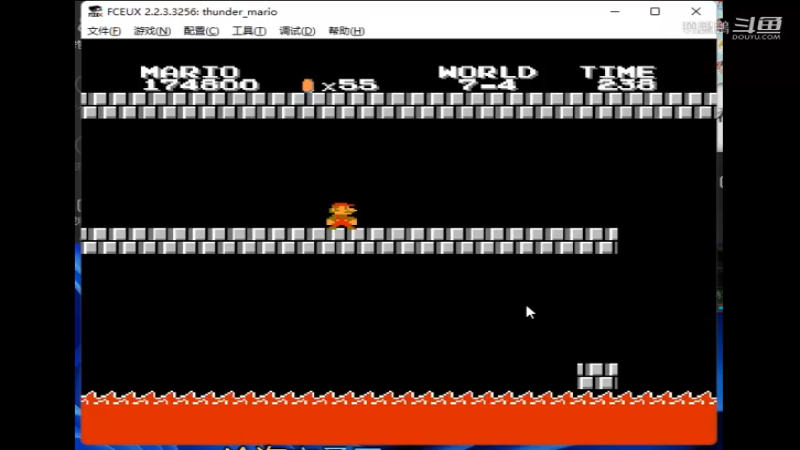
Task: Close the FCEUX window
Action: click(x=696, y=11)
